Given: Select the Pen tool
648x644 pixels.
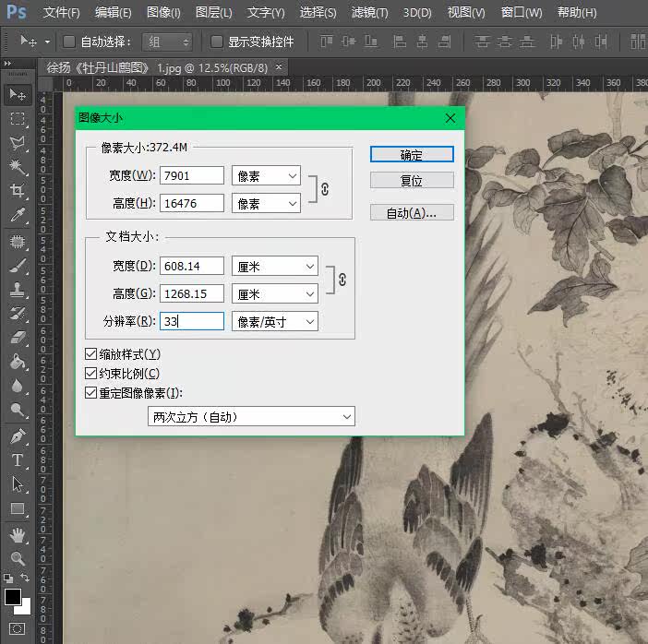Looking at the screenshot, I should pyautogui.click(x=18, y=436).
